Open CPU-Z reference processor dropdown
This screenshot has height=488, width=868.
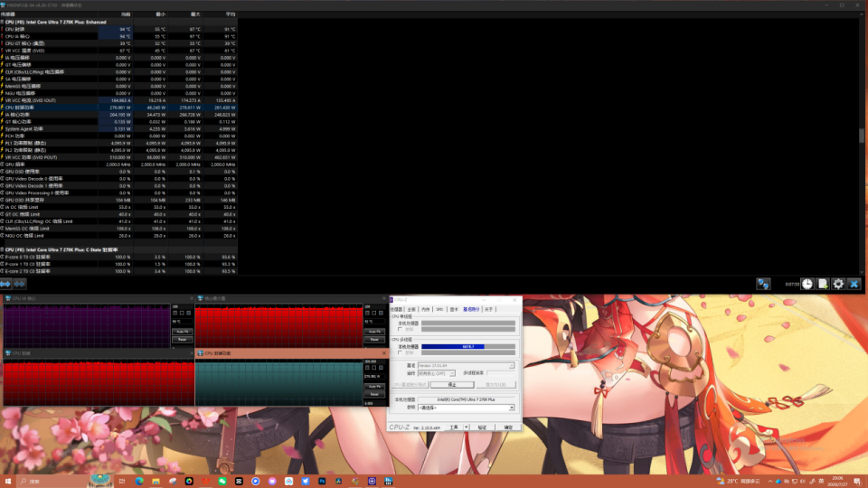click(x=467, y=408)
